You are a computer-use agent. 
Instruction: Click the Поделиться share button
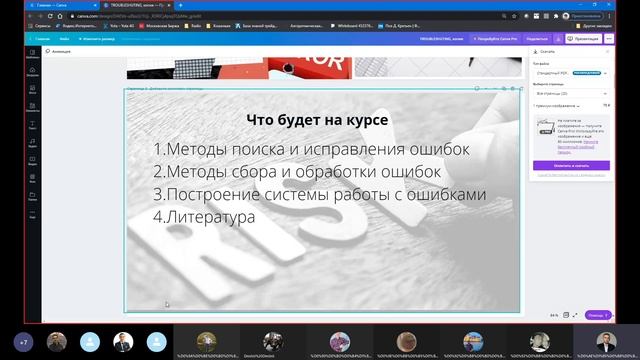[537, 39]
